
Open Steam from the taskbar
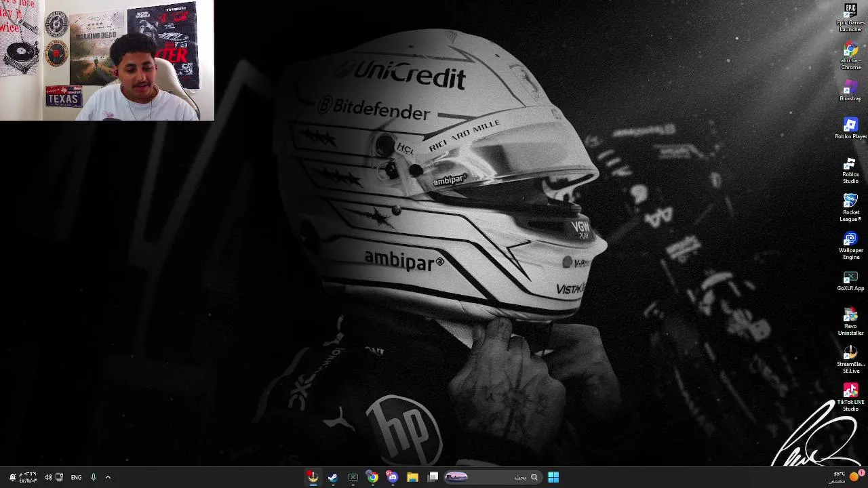(332, 477)
